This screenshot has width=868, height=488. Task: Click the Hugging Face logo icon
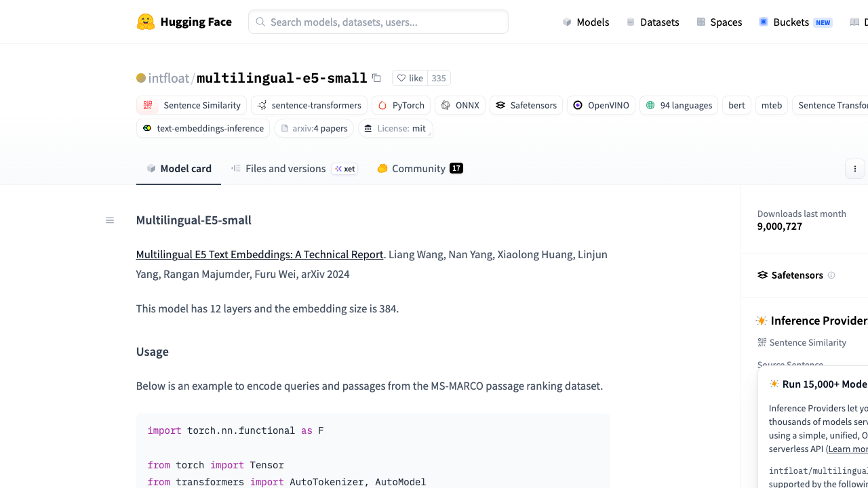146,22
